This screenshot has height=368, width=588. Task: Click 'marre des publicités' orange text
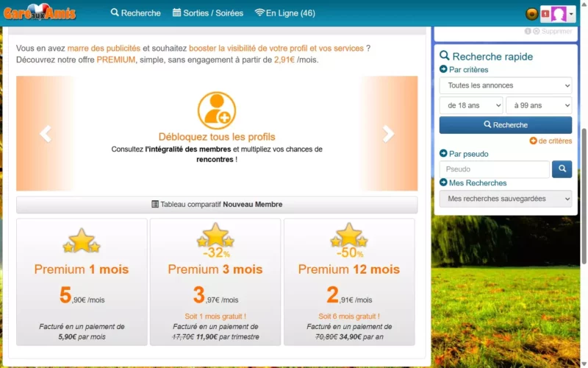click(x=104, y=48)
